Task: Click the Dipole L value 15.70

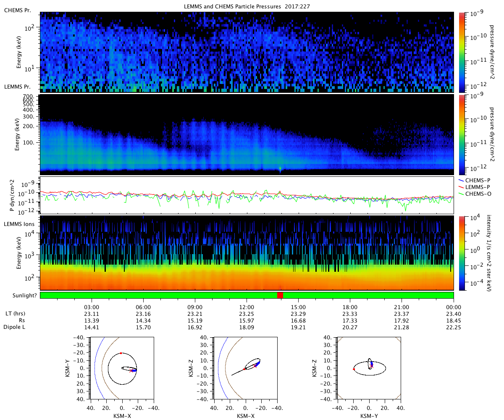Action: pos(143,327)
